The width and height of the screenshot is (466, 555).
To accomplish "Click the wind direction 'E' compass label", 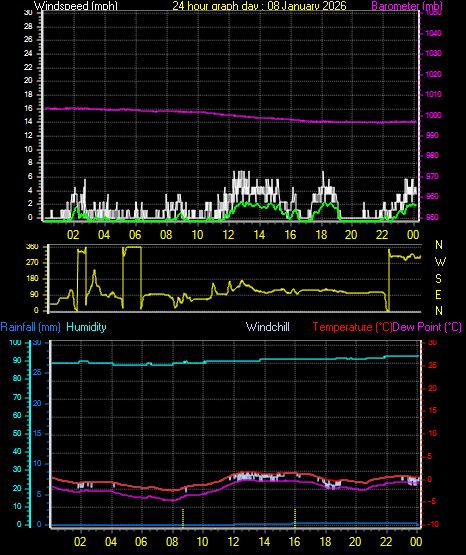I will (x=438, y=294).
